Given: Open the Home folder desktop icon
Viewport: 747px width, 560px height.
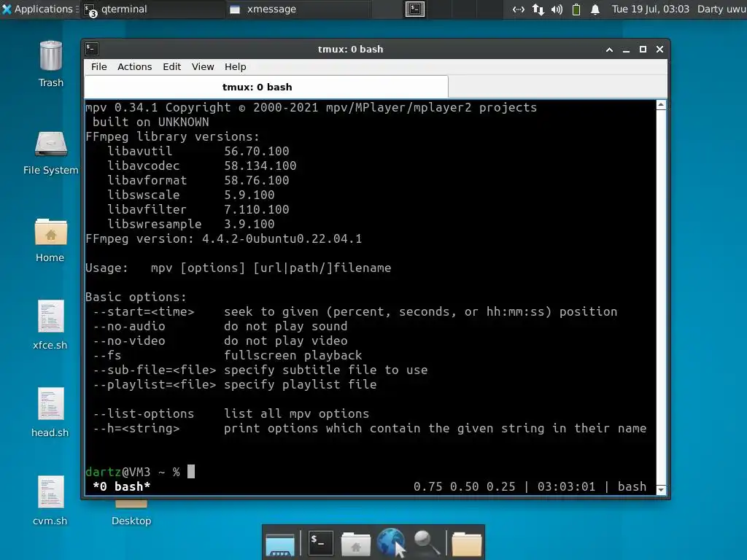Looking at the screenshot, I should coord(50,240).
